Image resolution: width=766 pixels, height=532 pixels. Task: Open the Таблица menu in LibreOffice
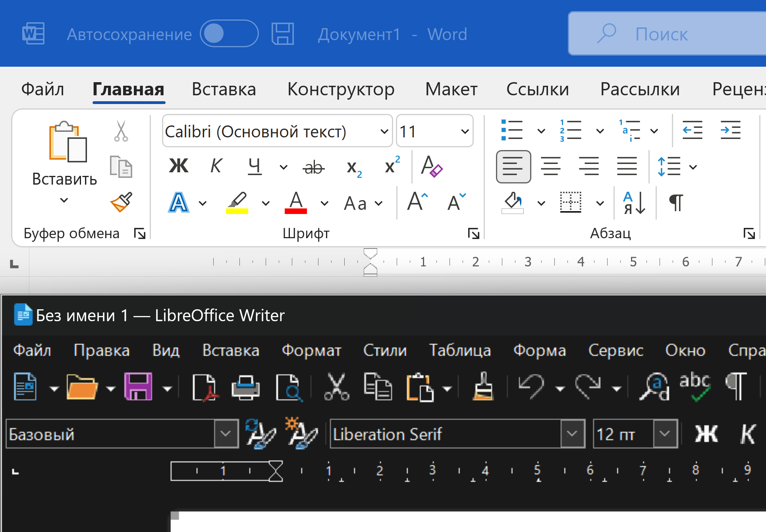[460, 351]
